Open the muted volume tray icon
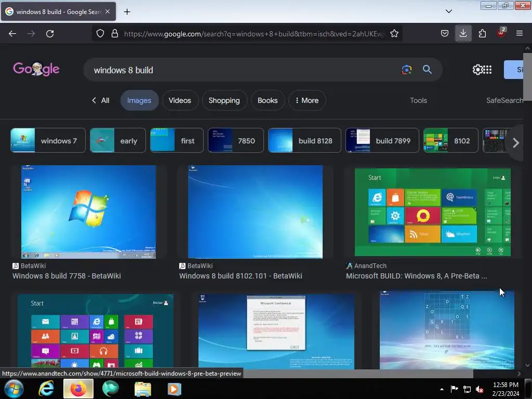 [x=480, y=389]
